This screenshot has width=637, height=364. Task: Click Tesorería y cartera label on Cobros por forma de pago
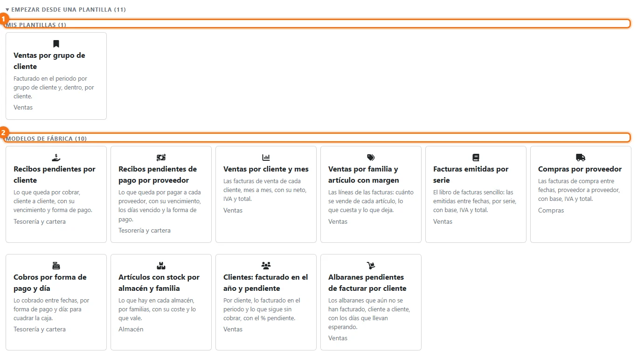point(40,329)
